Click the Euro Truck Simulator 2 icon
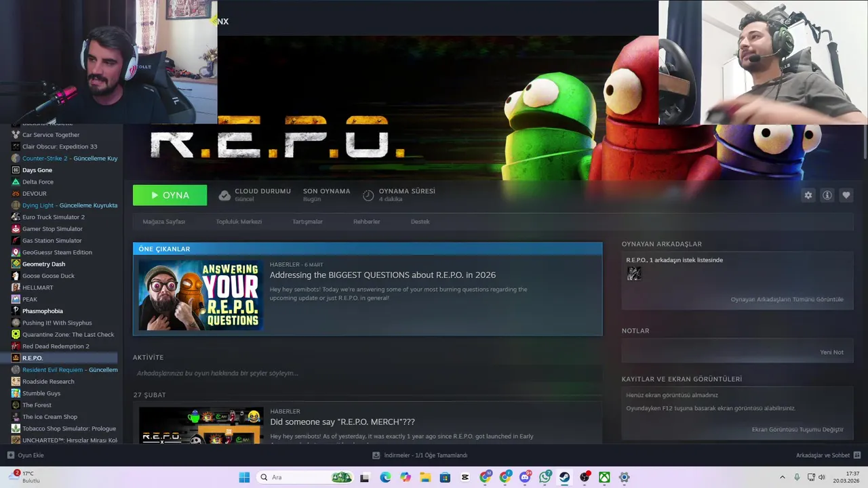 pos(16,217)
